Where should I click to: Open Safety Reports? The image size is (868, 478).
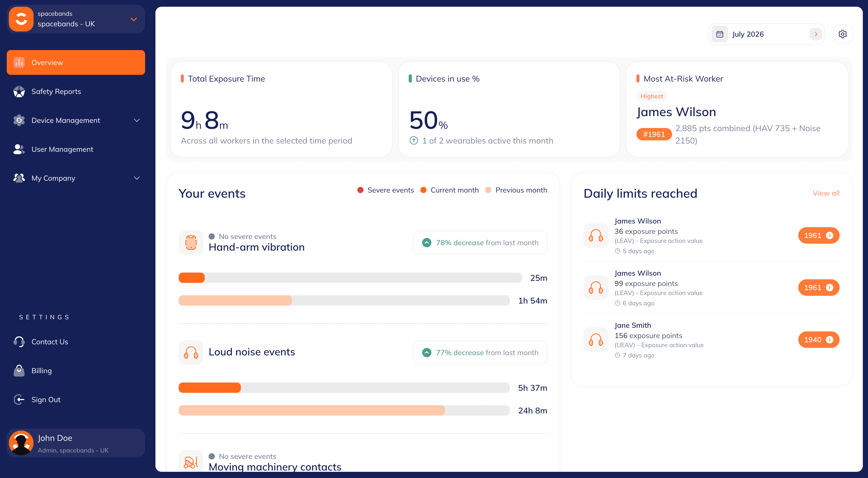(x=76, y=91)
